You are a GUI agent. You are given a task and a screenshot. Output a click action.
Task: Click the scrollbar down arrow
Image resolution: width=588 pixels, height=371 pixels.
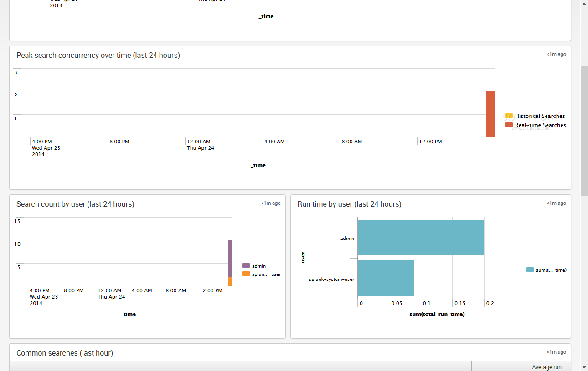point(584,366)
